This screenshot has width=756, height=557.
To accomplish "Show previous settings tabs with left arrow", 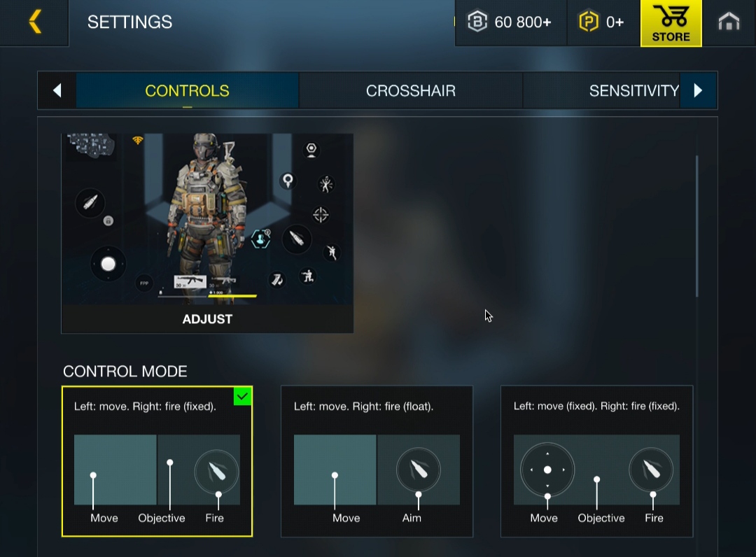I will 57,90.
